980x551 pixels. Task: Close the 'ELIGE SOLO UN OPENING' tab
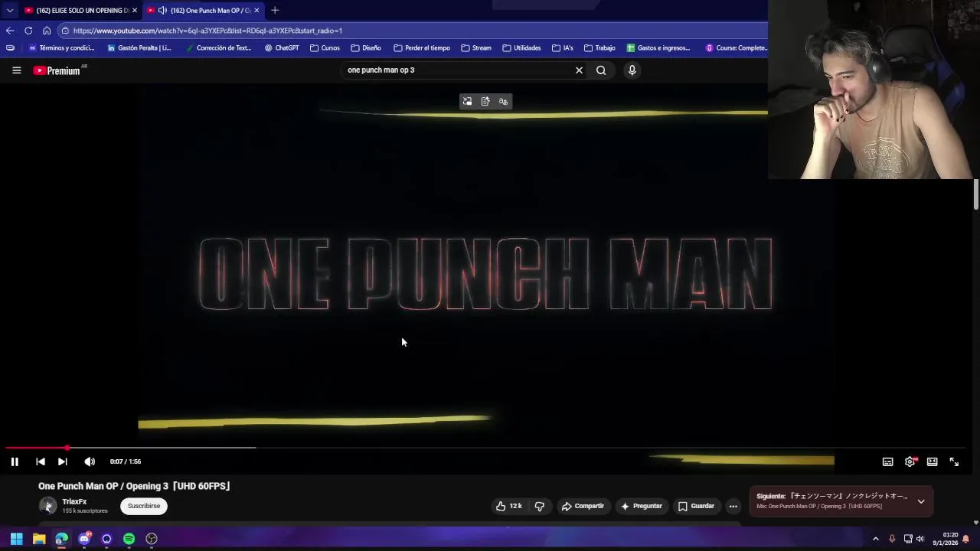(x=135, y=10)
